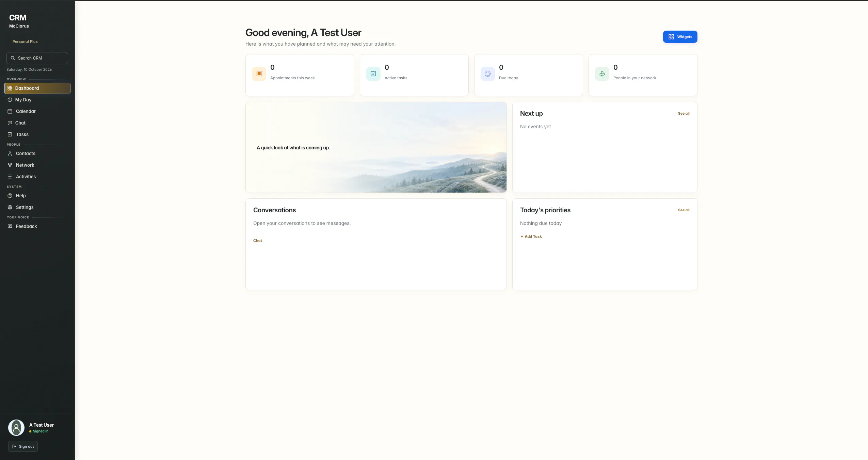The image size is (868, 460).
Task: Open the Calendar section
Action: [x=37, y=111]
